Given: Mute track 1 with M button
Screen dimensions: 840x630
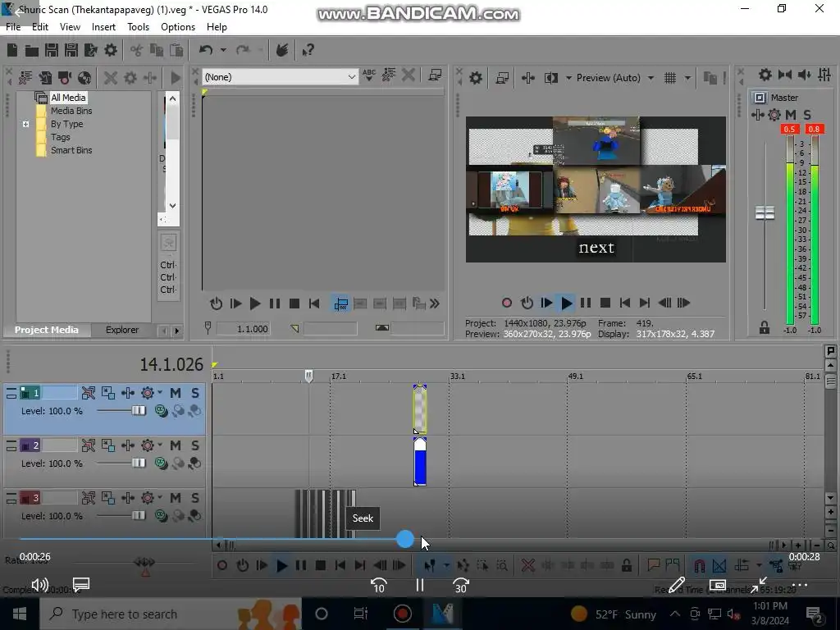Looking at the screenshot, I should [176, 393].
